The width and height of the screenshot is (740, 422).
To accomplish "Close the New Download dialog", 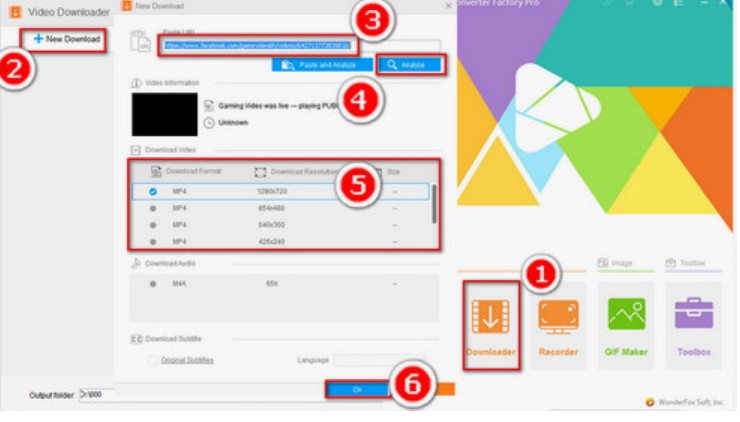I will click(448, 6).
